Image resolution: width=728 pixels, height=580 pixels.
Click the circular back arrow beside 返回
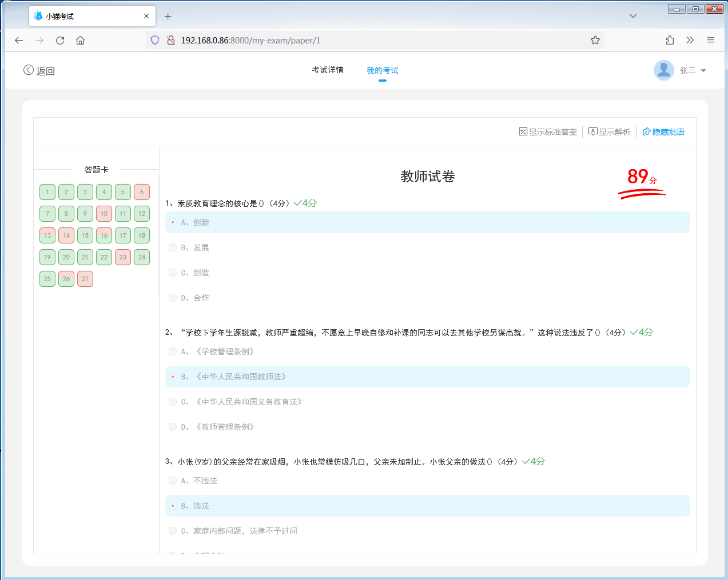(x=28, y=69)
